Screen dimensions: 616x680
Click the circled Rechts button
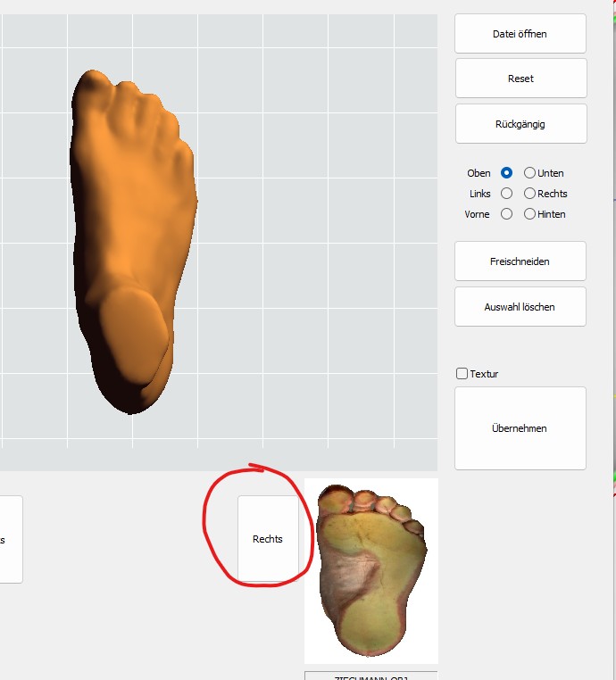coord(268,539)
